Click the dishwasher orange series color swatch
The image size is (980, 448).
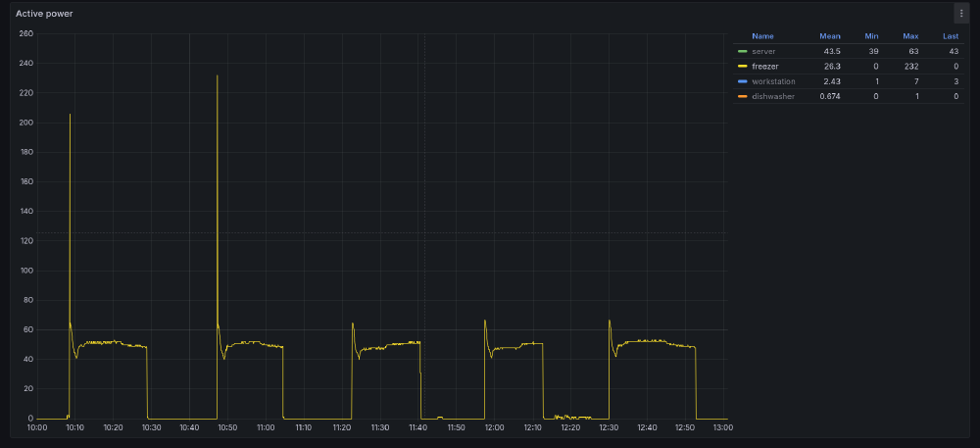pyautogui.click(x=743, y=96)
